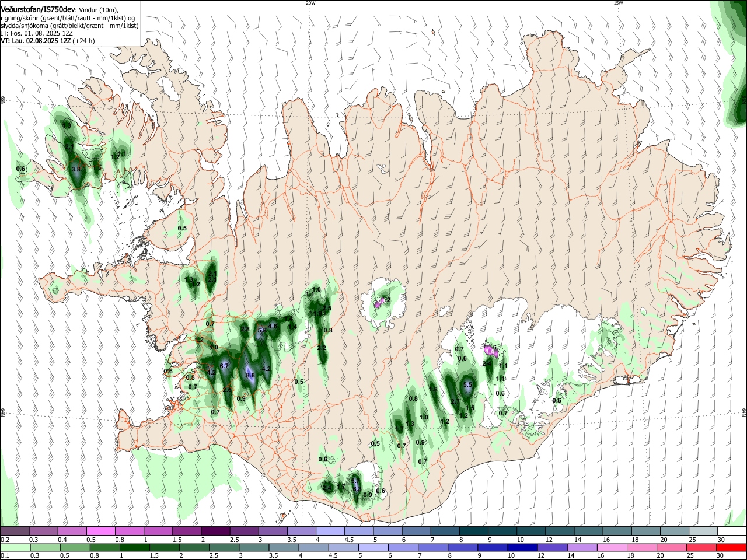The height and width of the screenshot is (560, 747).
Task: Click the 2.8 precipitation value on map
Action: [245, 330]
